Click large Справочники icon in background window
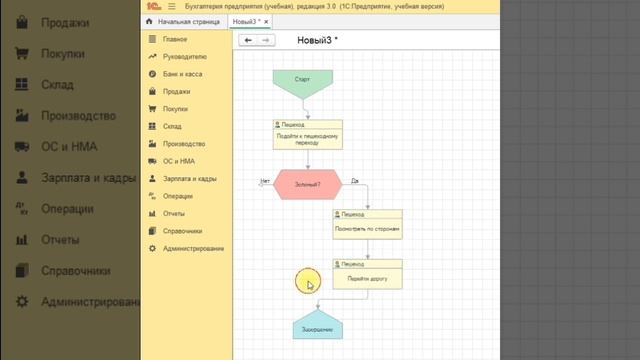 22,271
